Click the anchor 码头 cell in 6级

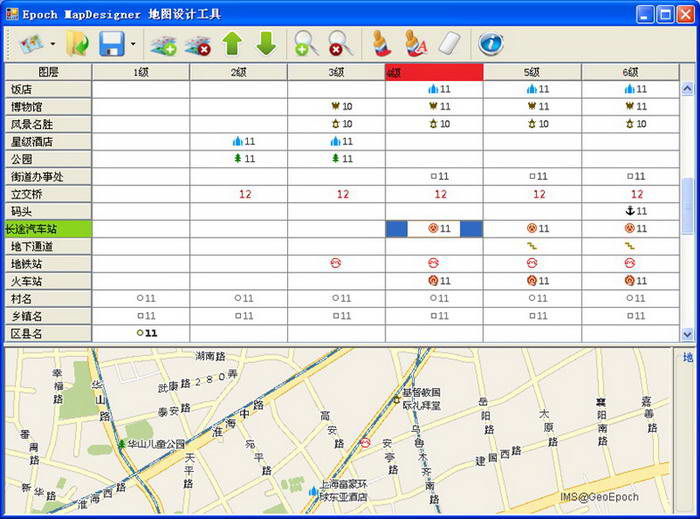point(630,212)
